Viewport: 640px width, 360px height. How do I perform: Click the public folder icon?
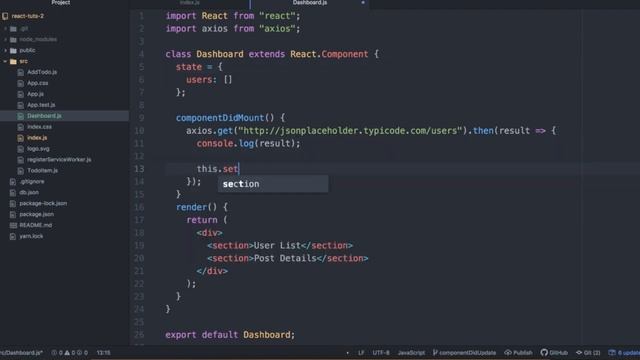[x=13, y=51]
